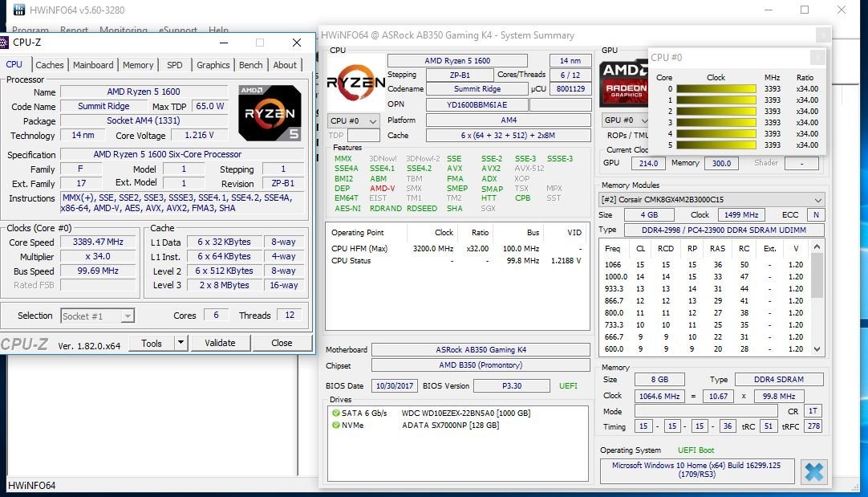The height and width of the screenshot is (497, 868).
Task: Click the WDC WD10EZEX drive entry
Action: point(466,413)
